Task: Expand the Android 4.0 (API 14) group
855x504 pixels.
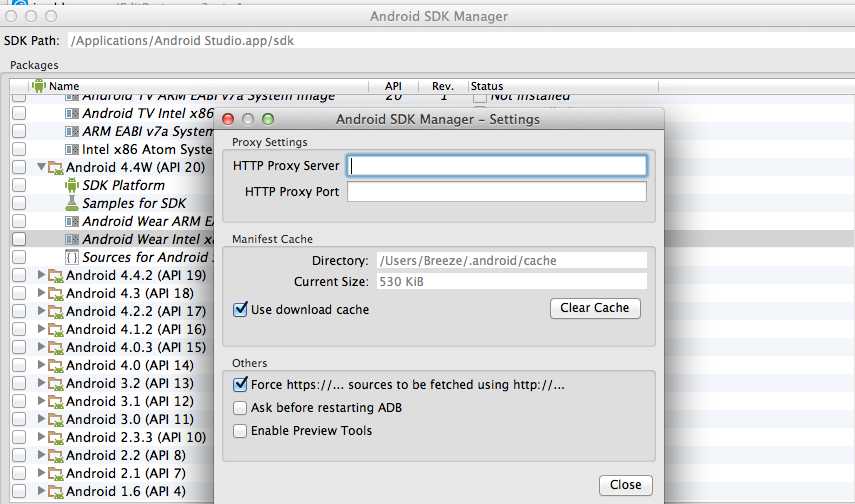Action: click(x=41, y=365)
